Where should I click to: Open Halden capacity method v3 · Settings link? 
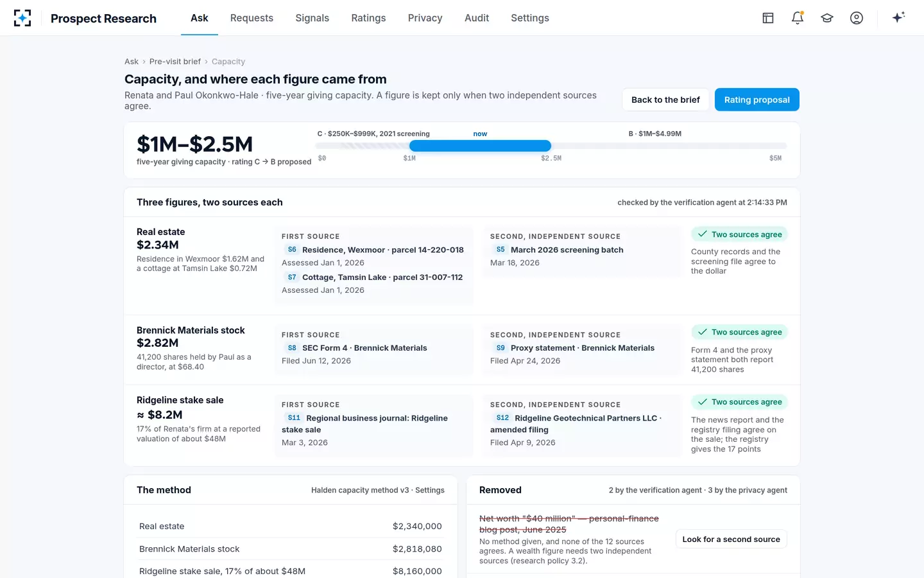point(378,490)
